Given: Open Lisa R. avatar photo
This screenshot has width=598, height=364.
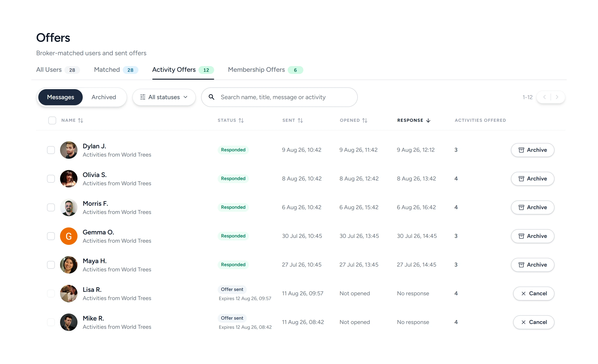Looking at the screenshot, I should click(x=69, y=293).
